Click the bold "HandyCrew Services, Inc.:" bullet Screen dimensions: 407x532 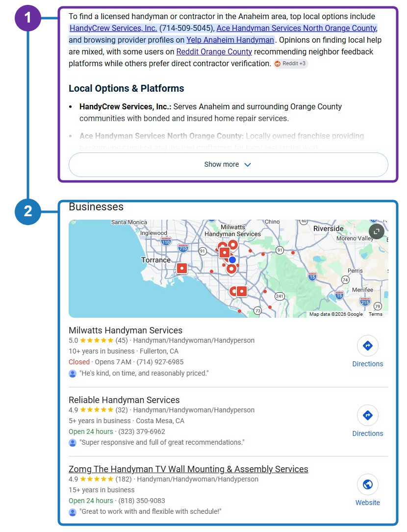pyautogui.click(x=125, y=107)
